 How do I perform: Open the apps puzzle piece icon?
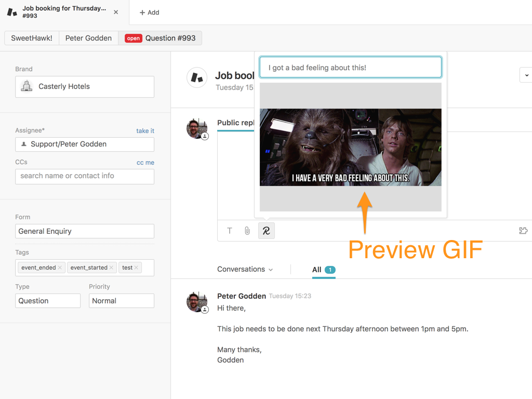[x=523, y=231]
